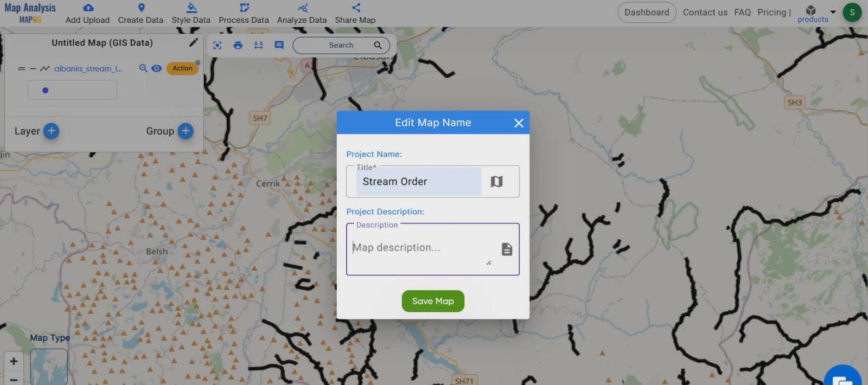Open the Create Data menu

click(x=141, y=14)
